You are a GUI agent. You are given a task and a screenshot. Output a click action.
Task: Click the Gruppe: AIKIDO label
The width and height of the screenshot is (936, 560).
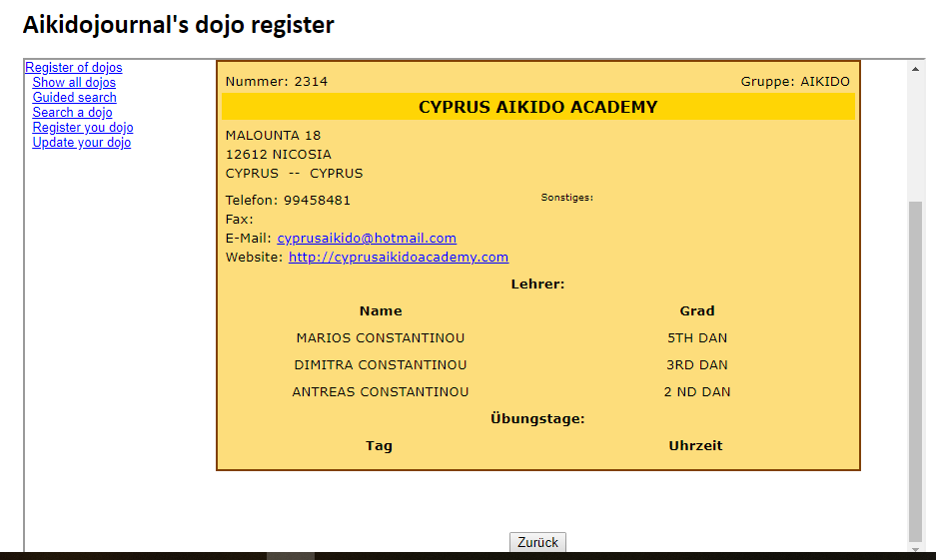point(794,82)
